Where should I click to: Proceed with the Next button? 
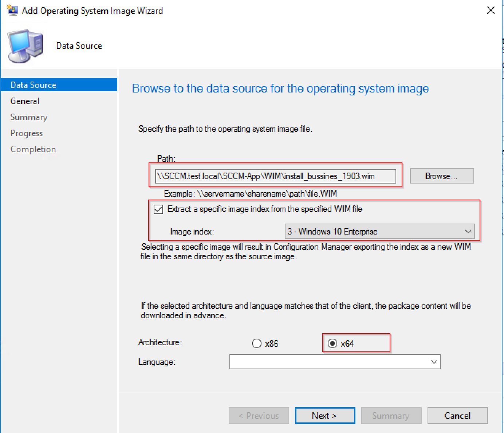[x=324, y=416]
